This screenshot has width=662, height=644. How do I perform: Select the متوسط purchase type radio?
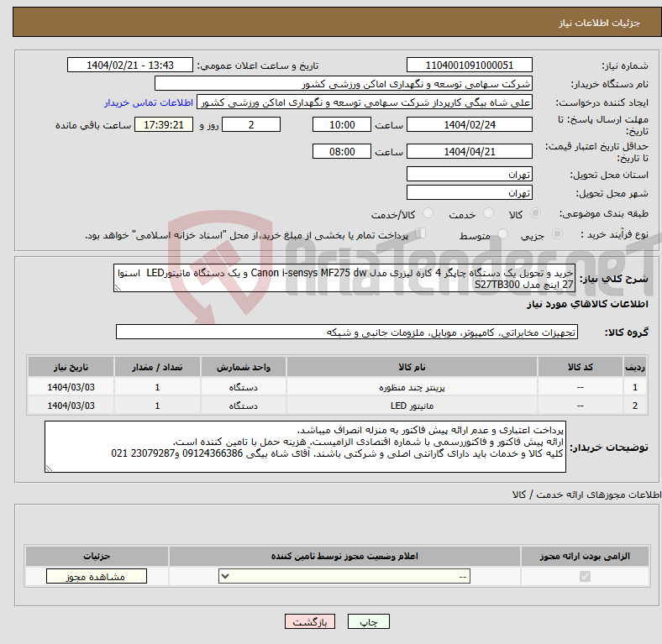click(502, 233)
